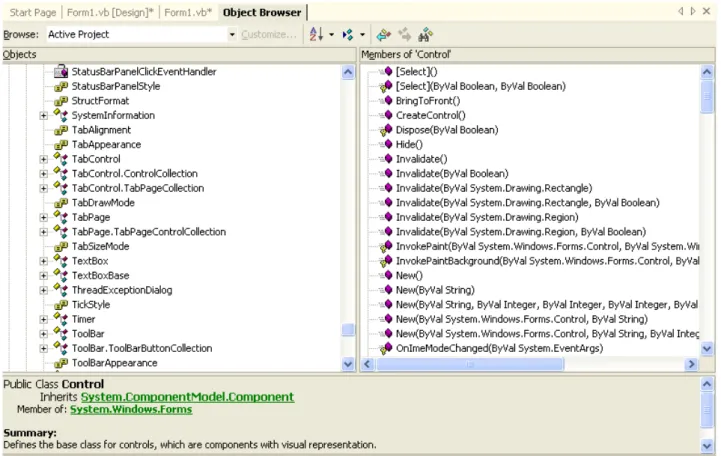Click the Objects pane scroll down arrow
Screen dimensions: 721x456
[348, 364]
